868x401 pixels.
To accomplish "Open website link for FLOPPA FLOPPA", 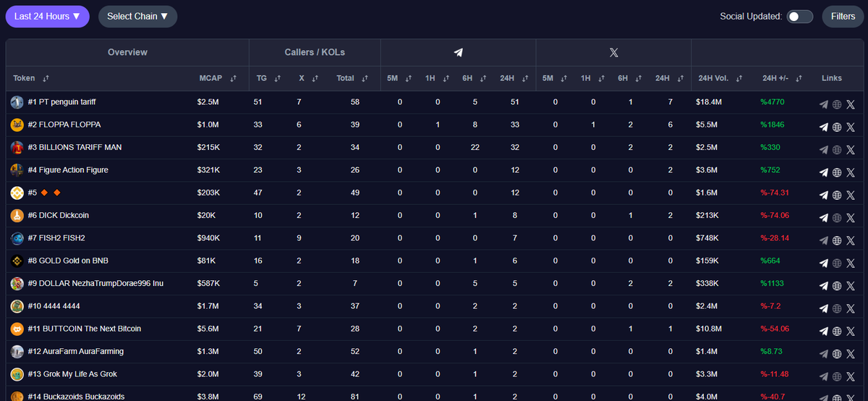I will tap(837, 127).
